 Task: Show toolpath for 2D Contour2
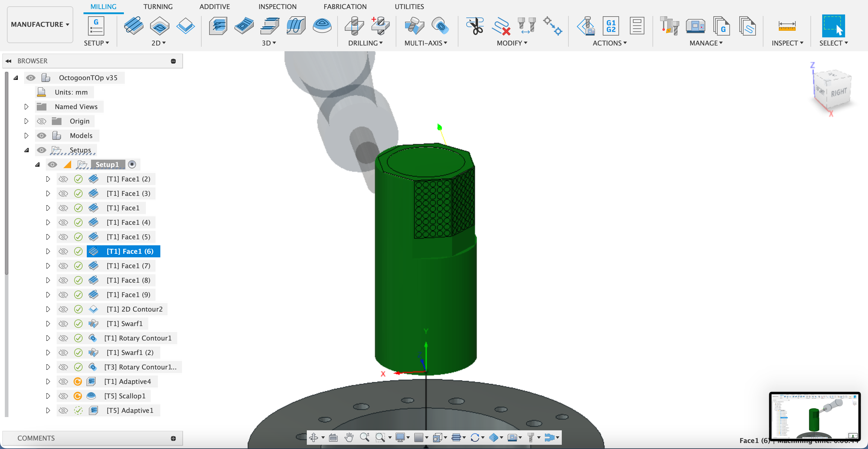click(63, 309)
